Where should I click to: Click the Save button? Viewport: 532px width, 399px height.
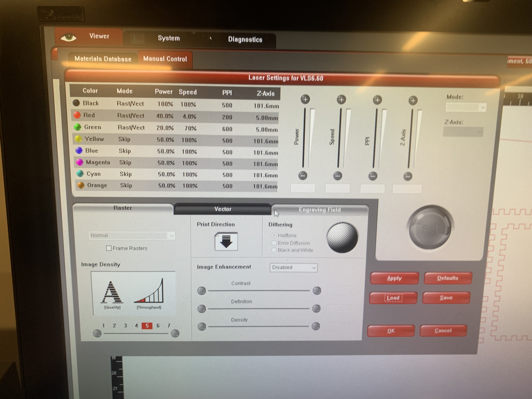(x=446, y=298)
